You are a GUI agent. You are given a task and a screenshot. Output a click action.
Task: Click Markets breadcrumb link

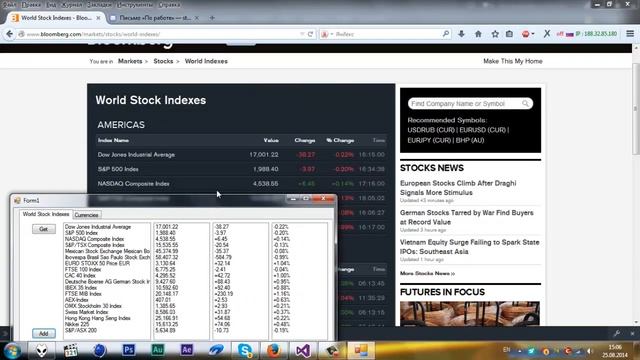130,61
